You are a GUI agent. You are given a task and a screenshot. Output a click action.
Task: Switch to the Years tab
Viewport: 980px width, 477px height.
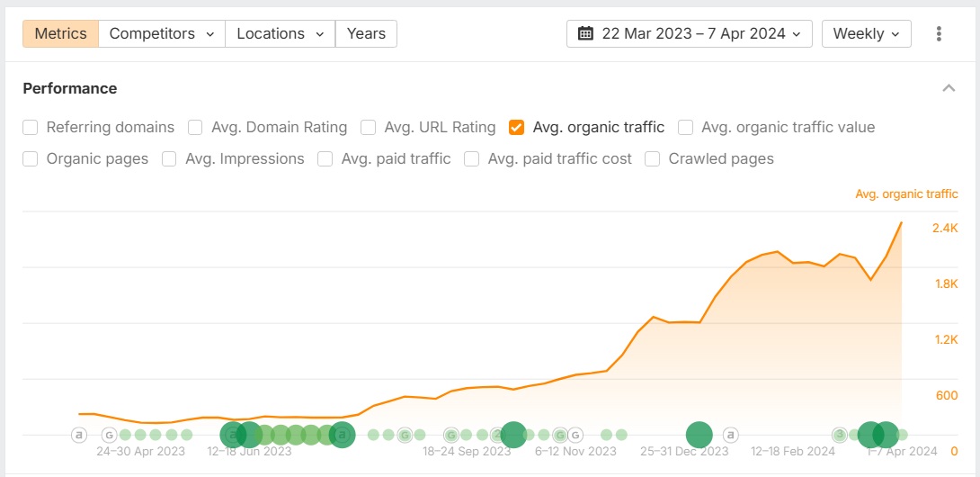pyautogui.click(x=366, y=34)
